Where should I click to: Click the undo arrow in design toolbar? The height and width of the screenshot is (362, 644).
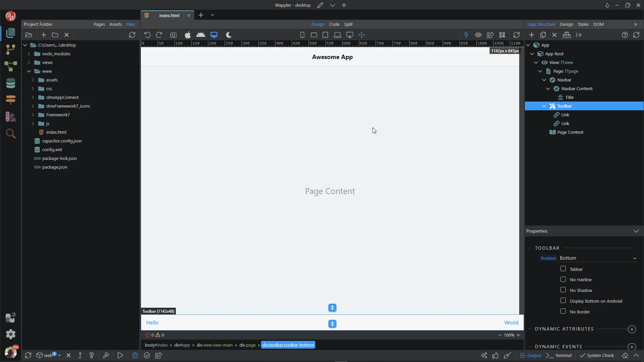[x=147, y=35]
